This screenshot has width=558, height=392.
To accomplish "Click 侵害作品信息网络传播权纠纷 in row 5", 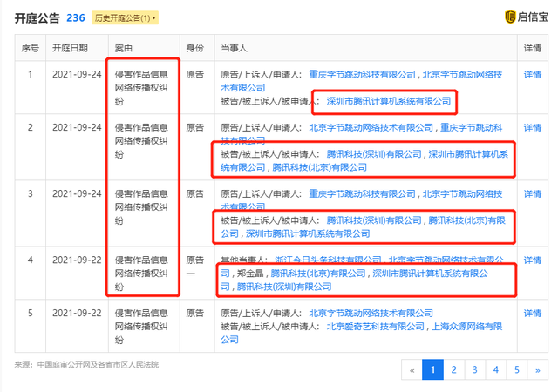I will point(141,326).
